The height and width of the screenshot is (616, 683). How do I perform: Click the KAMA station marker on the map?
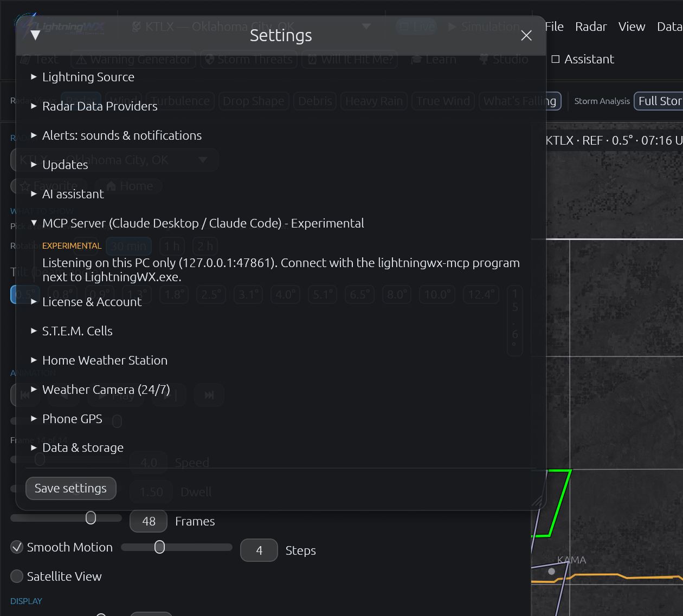(551, 571)
